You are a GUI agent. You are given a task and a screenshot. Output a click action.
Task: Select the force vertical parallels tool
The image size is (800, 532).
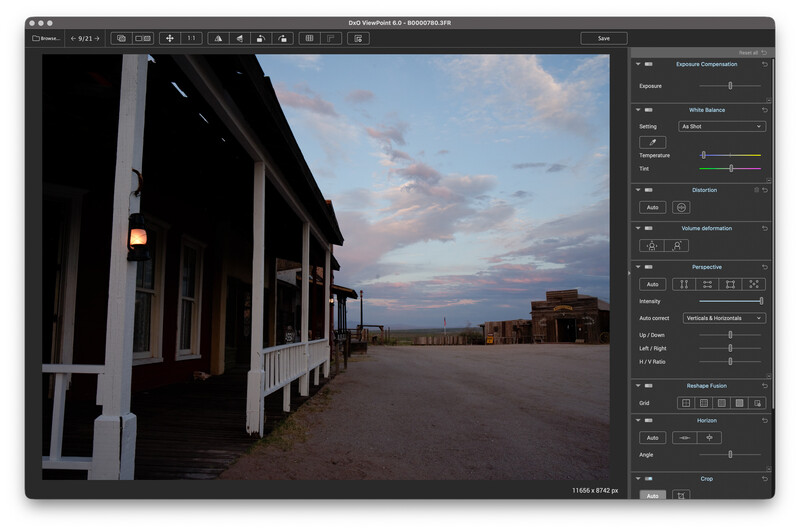(684, 284)
